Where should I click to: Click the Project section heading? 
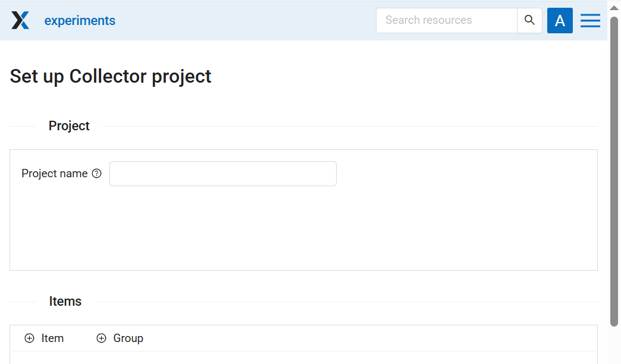click(x=69, y=126)
